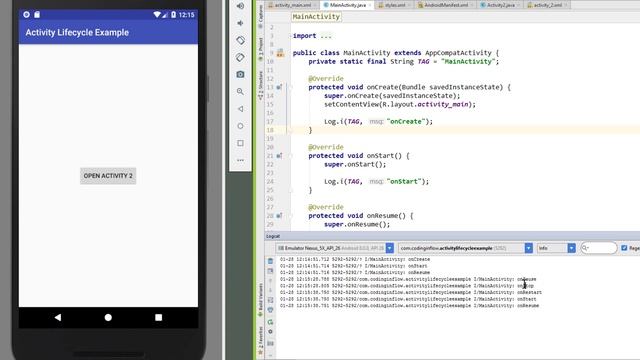This screenshot has height=360, width=640.
Task: Take emulator screenshot with camera icon
Action: [240, 74]
